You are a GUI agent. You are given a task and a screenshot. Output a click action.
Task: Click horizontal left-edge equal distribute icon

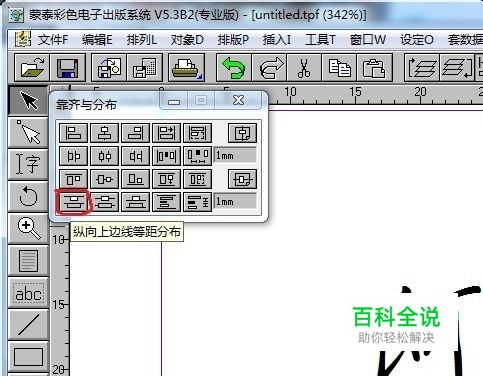point(73,156)
